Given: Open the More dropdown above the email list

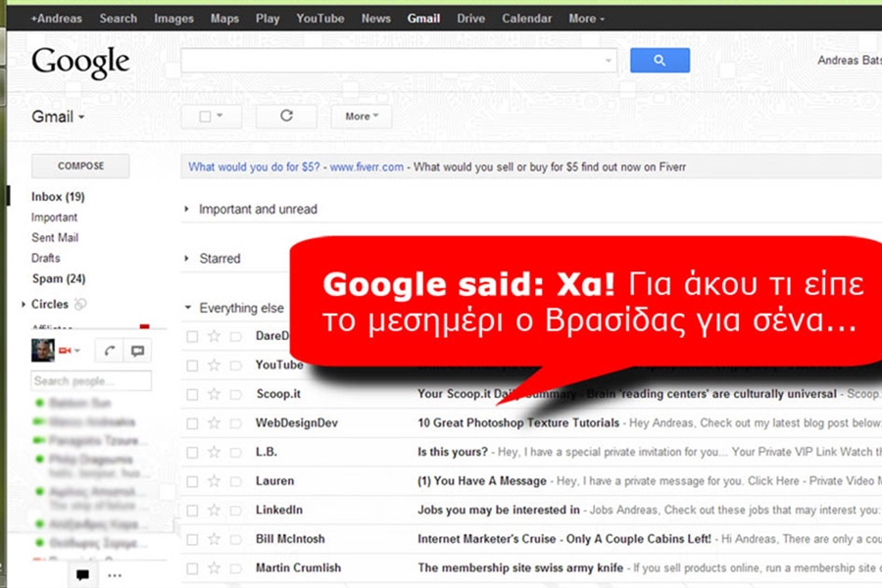Looking at the screenshot, I should [x=361, y=116].
